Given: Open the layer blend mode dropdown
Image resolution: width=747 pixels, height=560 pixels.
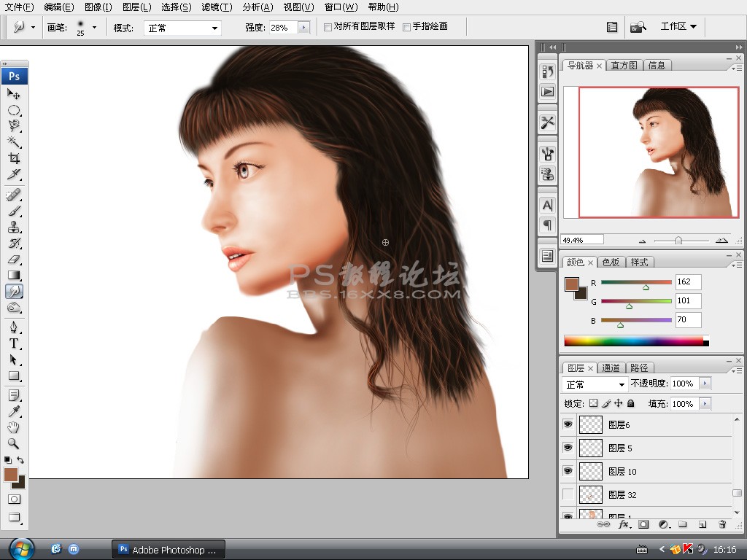Looking at the screenshot, I should (x=595, y=384).
